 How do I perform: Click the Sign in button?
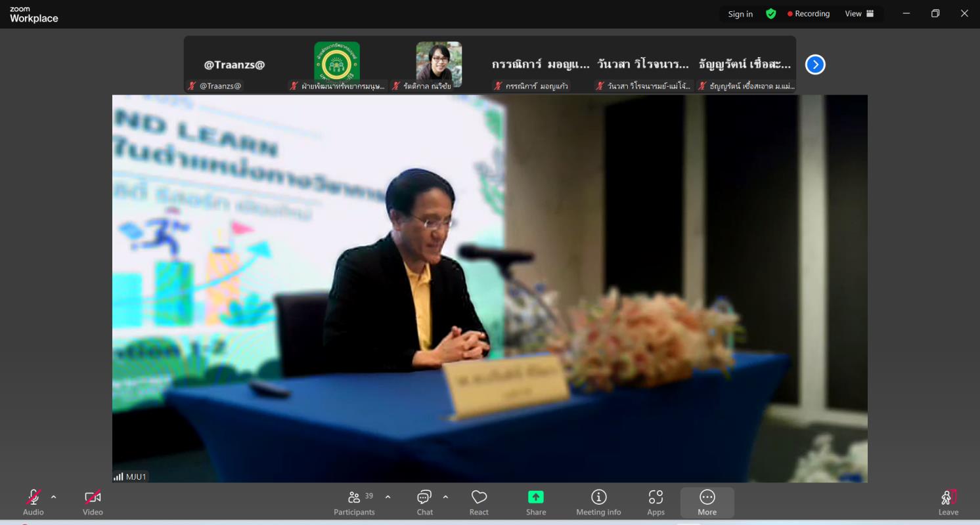pos(740,14)
